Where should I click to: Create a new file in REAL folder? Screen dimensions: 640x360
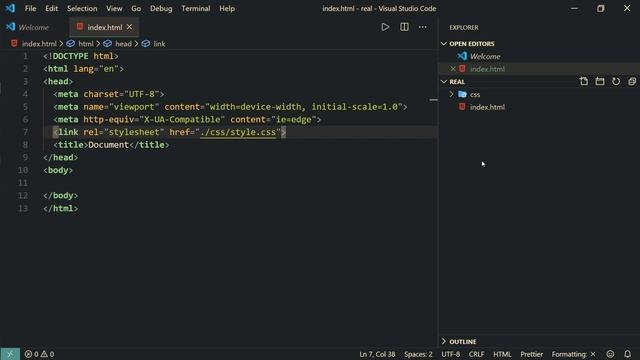point(584,82)
